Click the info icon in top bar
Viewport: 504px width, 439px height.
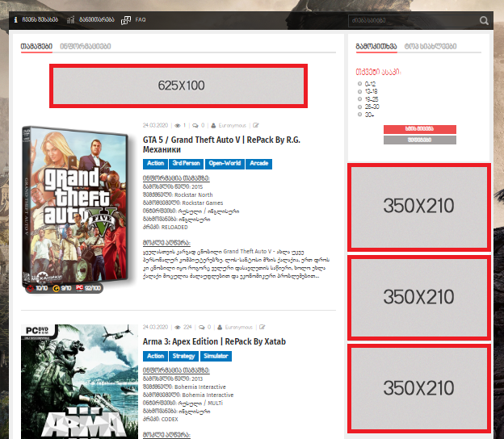pyautogui.click(x=15, y=19)
